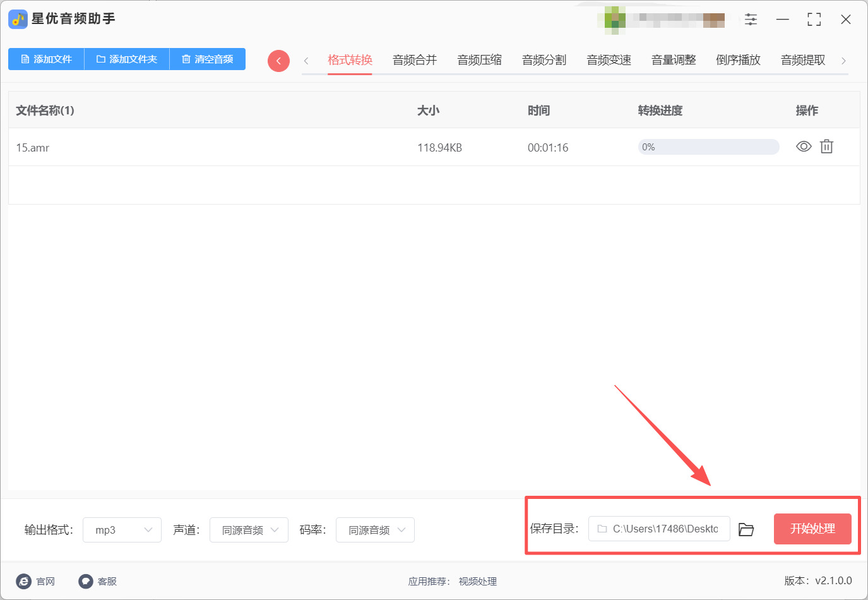The width and height of the screenshot is (868, 600).
Task: Click 添加文件夹 to add a folder
Action: point(127,59)
